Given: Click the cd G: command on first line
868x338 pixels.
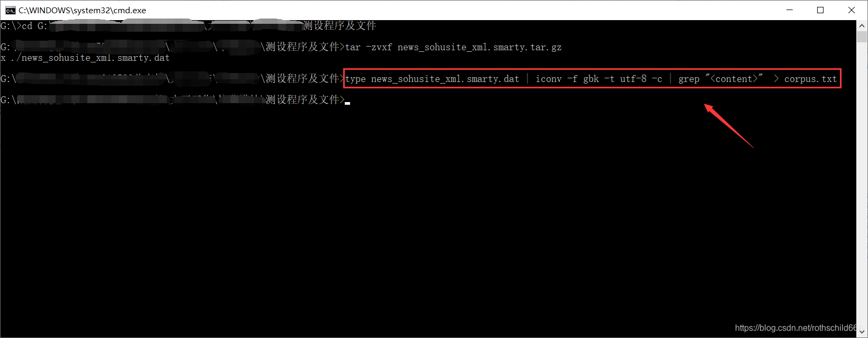Looking at the screenshot, I should point(34,26).
